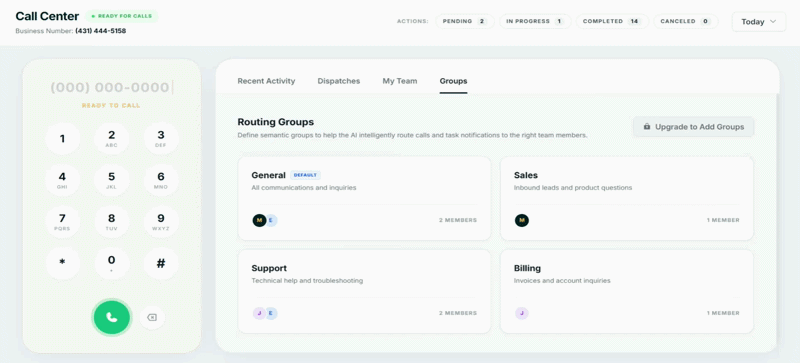Click 'All communications and inquiries' text
The width and height of the screenshot is (800, 363).
point(304,188)
